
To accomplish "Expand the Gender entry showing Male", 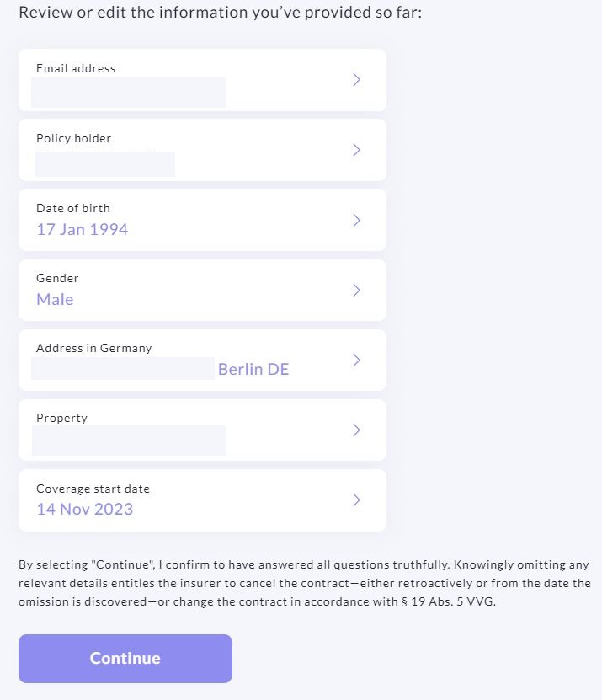I will tap(202, 290).
